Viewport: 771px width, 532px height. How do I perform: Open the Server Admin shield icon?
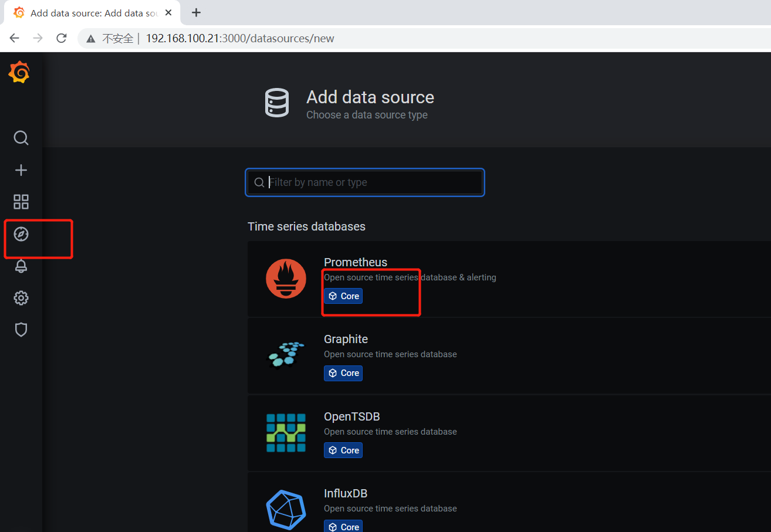pos(21,330)
